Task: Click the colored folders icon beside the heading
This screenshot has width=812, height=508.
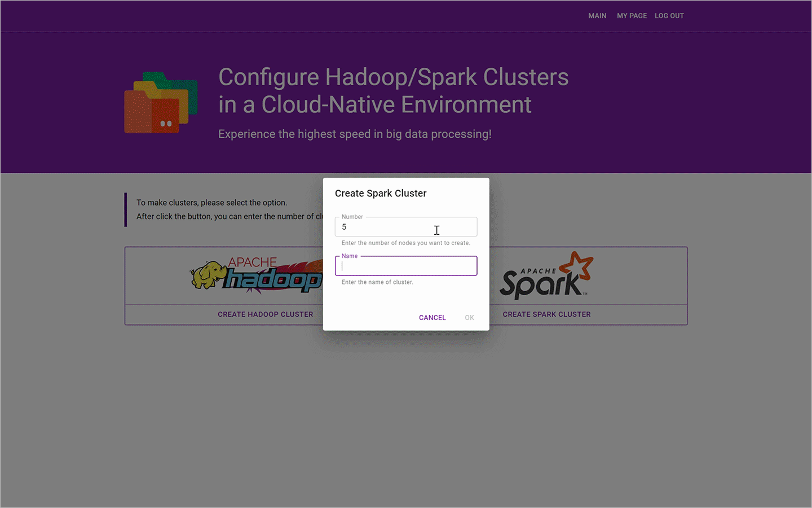Action: click(x=160, y=102)
